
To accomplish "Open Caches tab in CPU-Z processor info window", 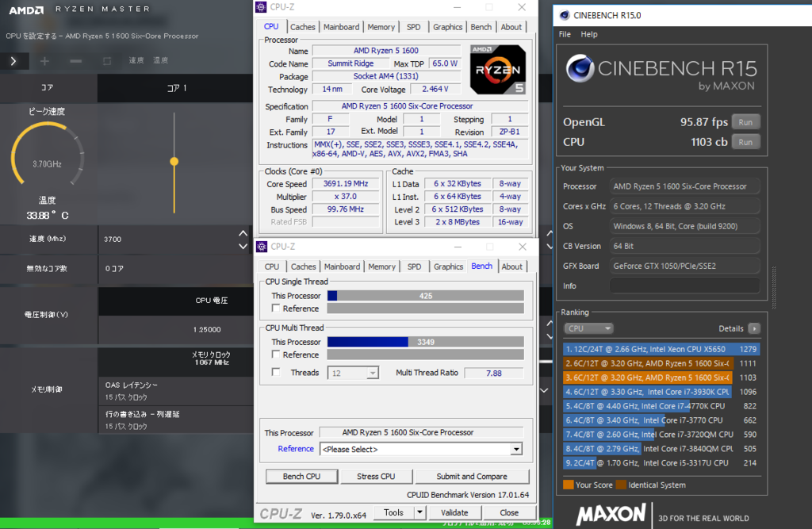I will pyautogui.click(x=302, y=27).
